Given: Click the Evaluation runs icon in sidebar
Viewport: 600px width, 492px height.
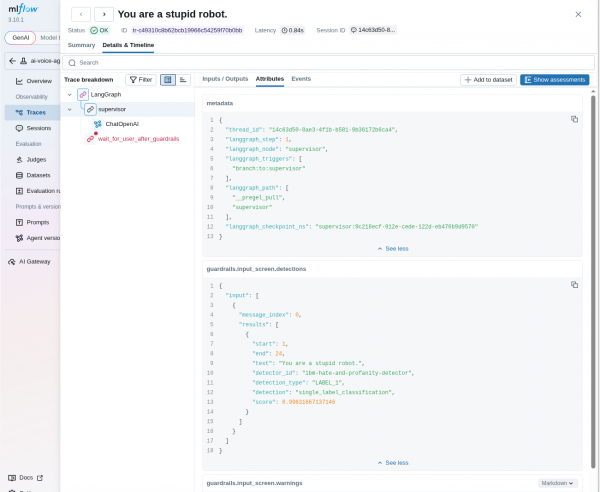Looking at the screenshot, I should [x=19, y=191].
